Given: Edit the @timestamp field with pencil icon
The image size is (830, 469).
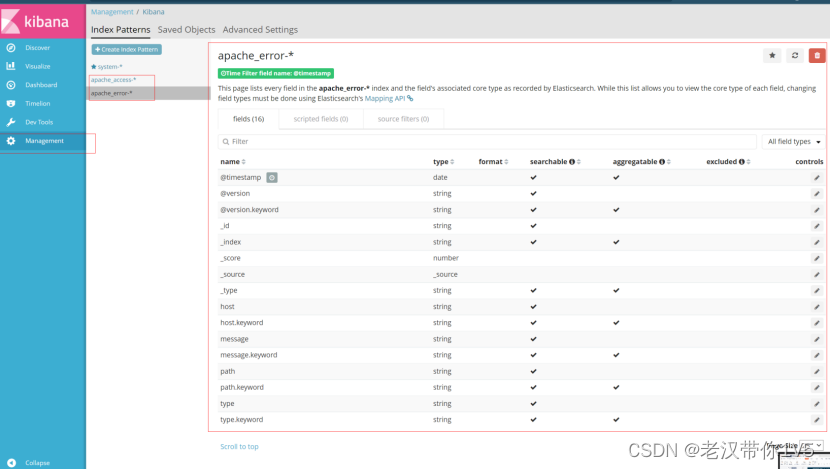Looking at the screenshot, I should click(817, 178).
